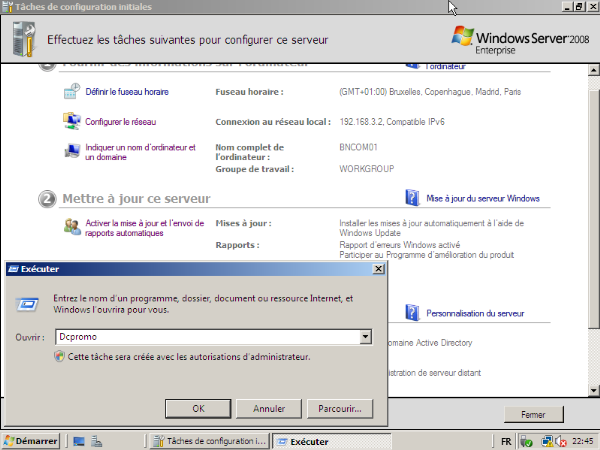Click the FR language indicator

coord(506,441)
